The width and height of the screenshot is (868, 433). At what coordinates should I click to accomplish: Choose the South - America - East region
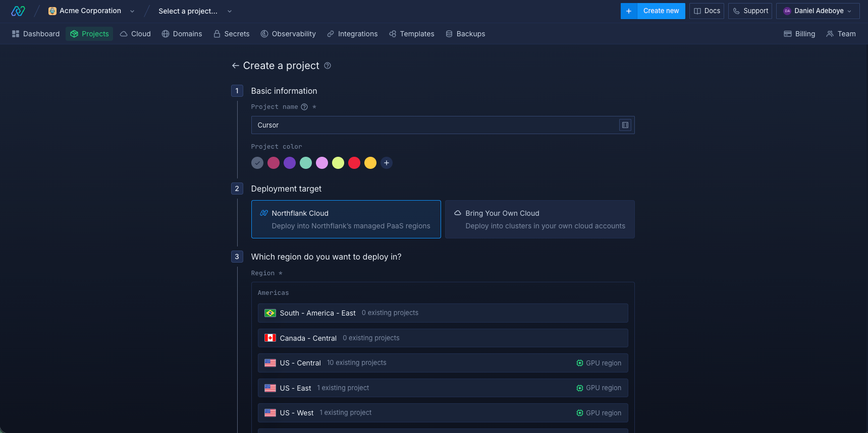(443, 313)
